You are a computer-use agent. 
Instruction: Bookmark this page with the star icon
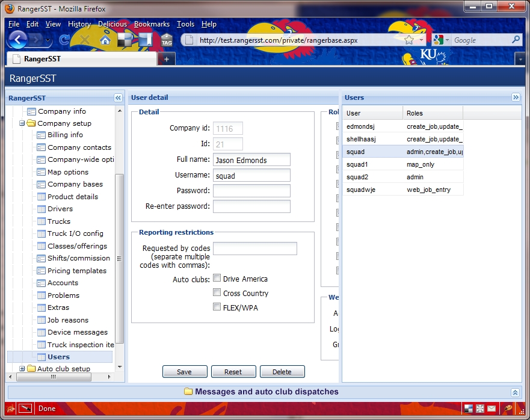tap(408, 40)
